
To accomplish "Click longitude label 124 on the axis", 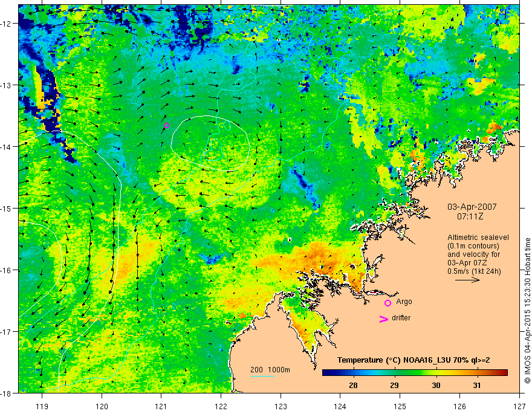I will [x=340, y=406].
